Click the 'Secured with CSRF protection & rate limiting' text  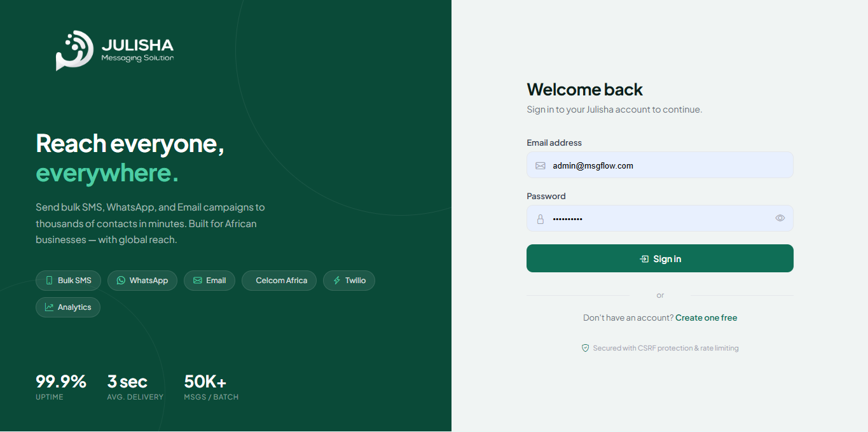pos(666,348)
